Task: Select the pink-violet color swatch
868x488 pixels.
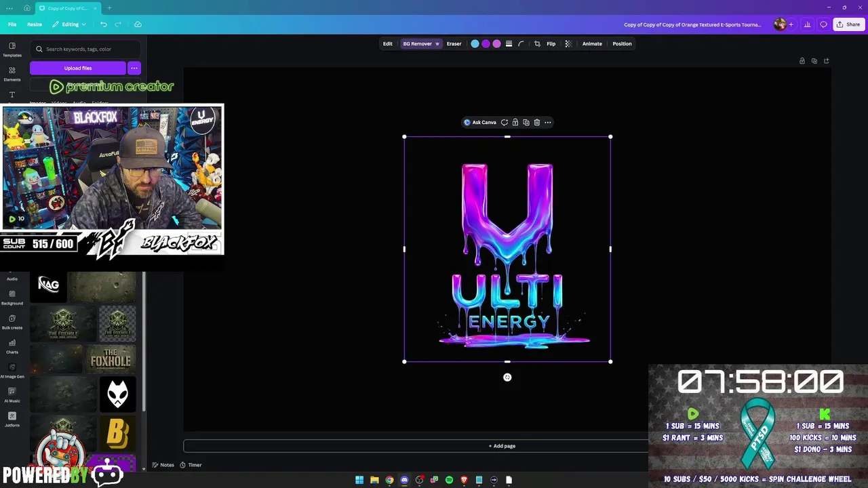Action: (496, 44)
